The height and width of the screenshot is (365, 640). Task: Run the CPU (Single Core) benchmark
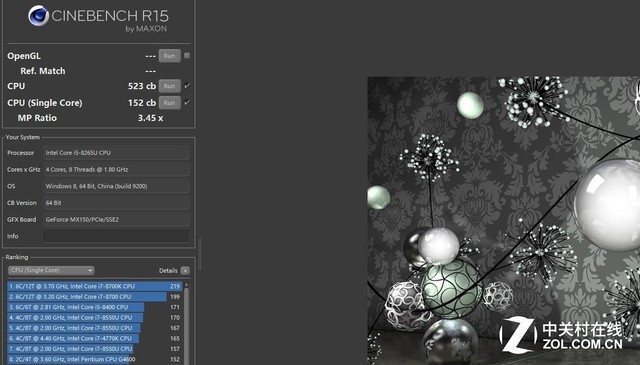[170, 102]
